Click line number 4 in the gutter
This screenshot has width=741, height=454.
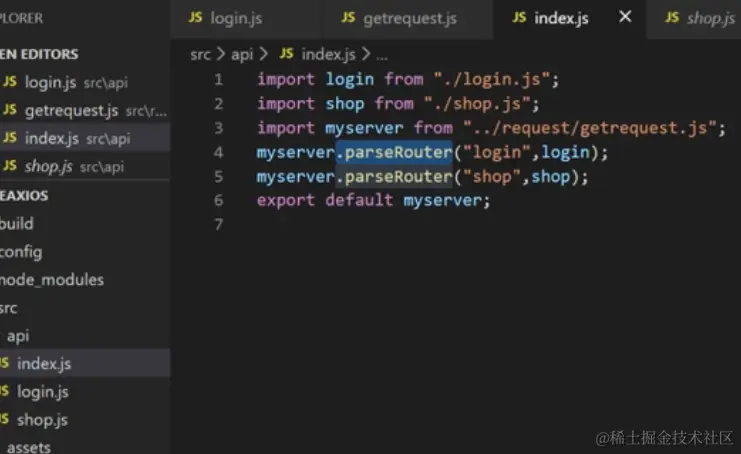click(x=218, y=152)
